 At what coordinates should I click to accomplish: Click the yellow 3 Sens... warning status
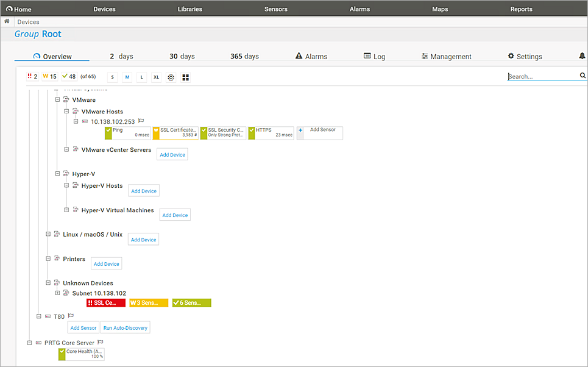(149, 303)
